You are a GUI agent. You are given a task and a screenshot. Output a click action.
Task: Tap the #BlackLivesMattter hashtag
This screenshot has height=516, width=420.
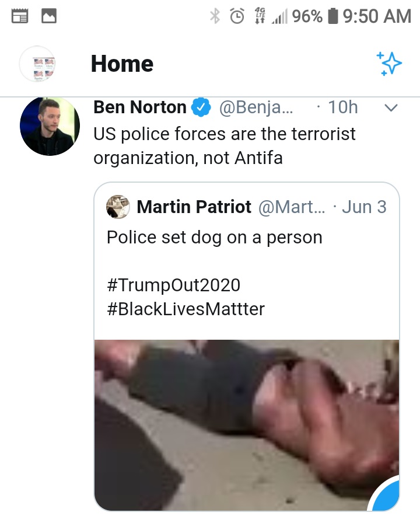(x=186, y=309)
